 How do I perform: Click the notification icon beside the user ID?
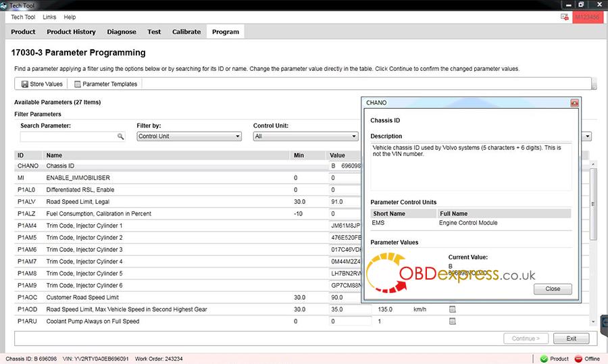(564, 17)
